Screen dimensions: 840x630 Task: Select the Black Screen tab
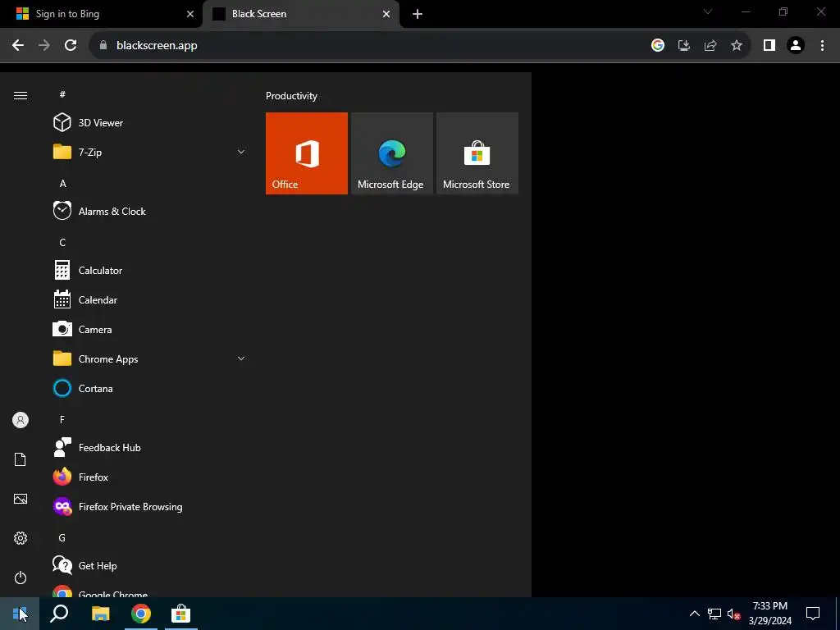[x=301, y=14]
